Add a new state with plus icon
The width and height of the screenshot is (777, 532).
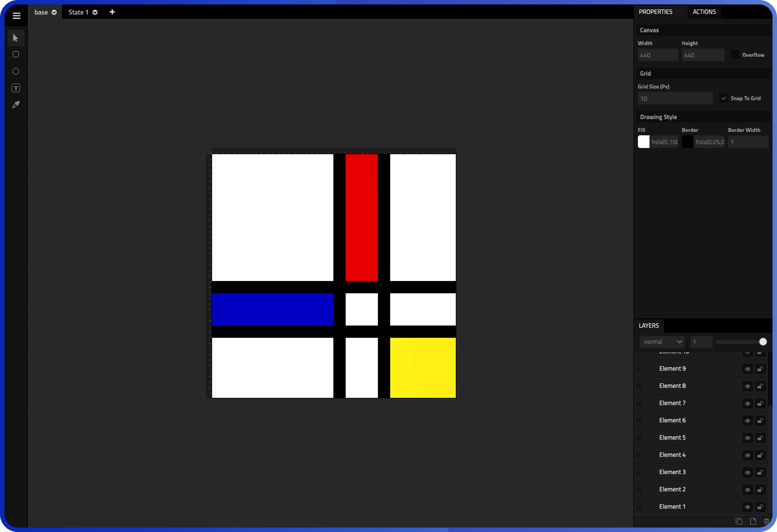coord(112,12)
